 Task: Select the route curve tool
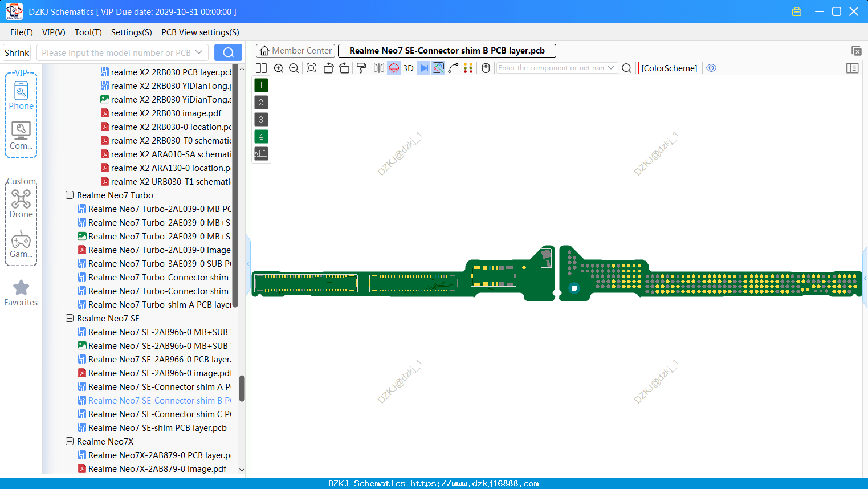pyautogui.click(x=454, y=68)
